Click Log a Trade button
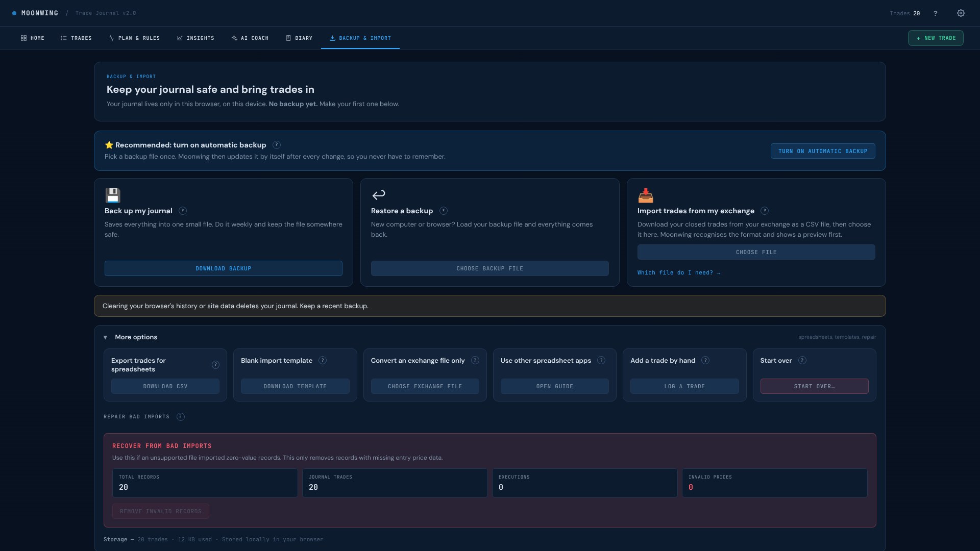 coord(684,386)
